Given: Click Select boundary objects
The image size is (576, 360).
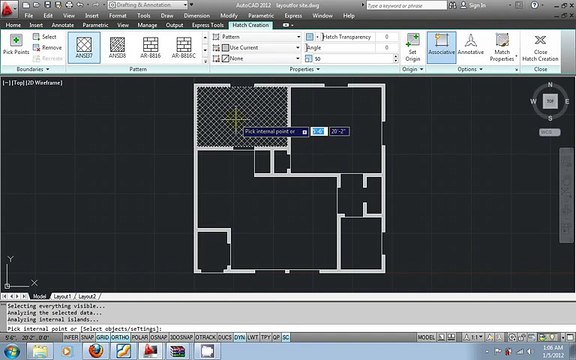Looking at the screenshot, I should click(x=44, y=37).
